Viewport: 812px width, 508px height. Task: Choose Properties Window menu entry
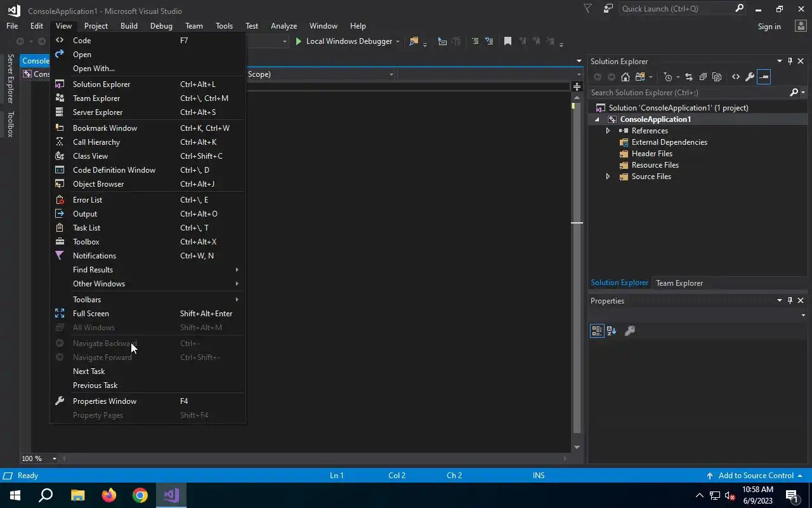148,401
